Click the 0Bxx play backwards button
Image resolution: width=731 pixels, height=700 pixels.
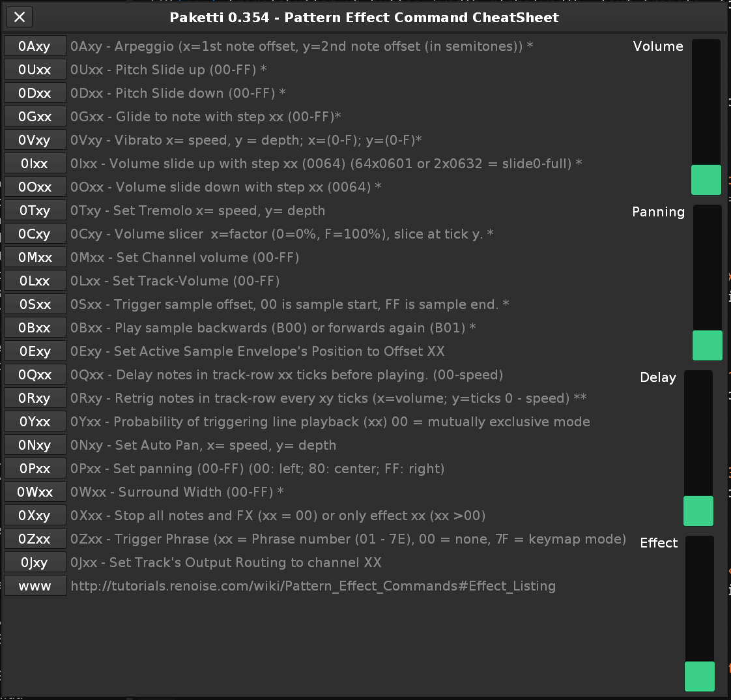pyautogui.click(x=35, y=328)
